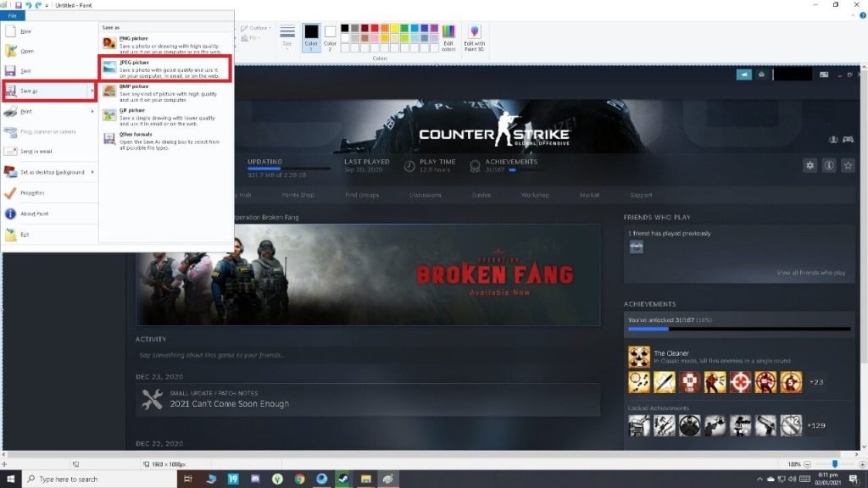Expand the Save as submenu arrow

tap(92, 91)
